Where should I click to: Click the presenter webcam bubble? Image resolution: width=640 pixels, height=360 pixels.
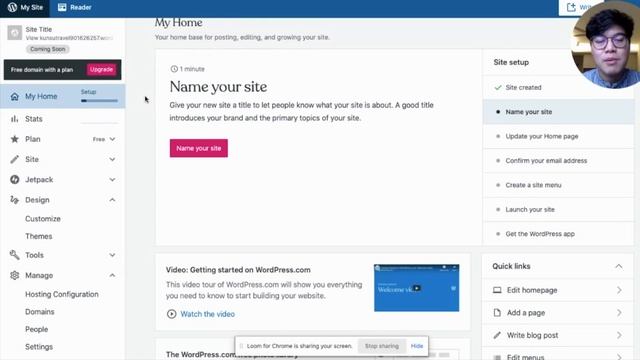coord(606,44)
